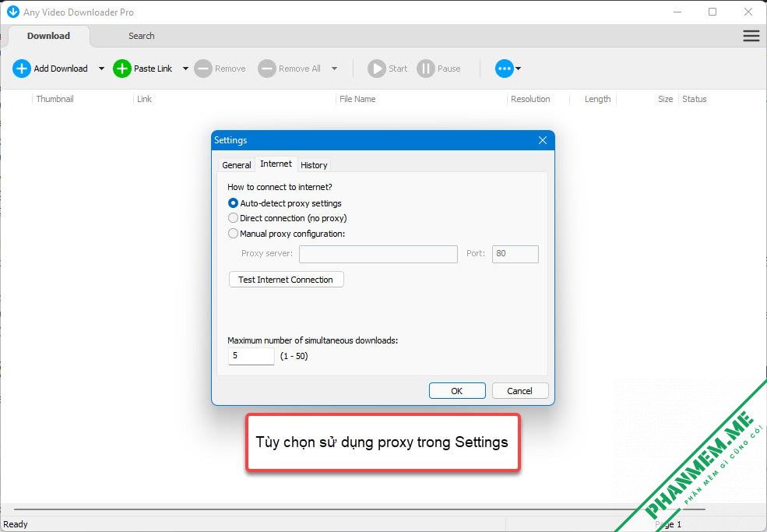Viewport: 767px width, 532px height.
Task: Click the simultaneous downloads field showing 5
Action: pyautogui.click(x=252, y=356)
